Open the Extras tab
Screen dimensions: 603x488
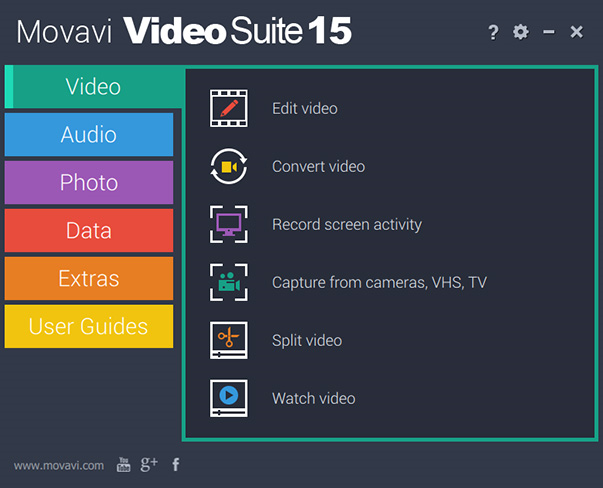pyautogui.click(x=89, y=279)
